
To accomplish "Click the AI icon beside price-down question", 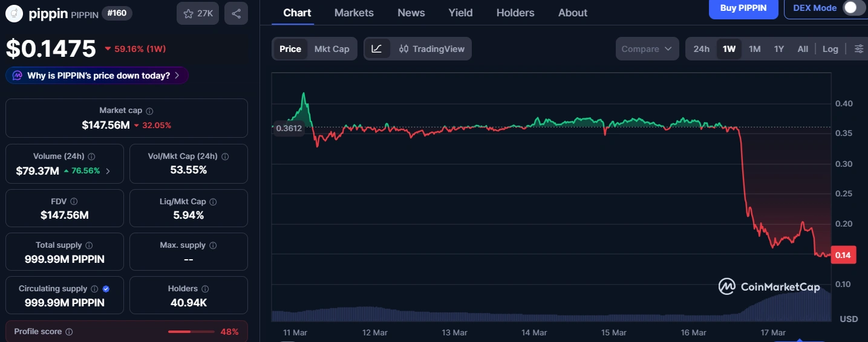I will (17, 76).
